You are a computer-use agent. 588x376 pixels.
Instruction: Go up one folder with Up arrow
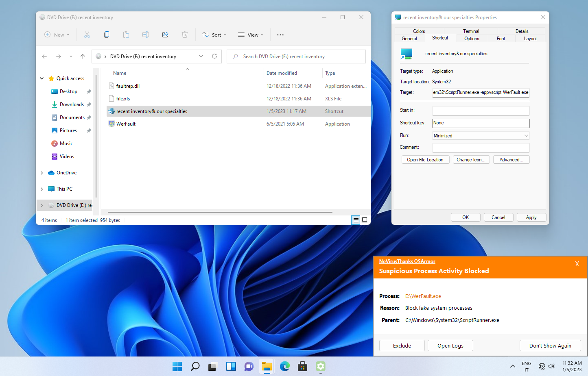pos(83,57)
